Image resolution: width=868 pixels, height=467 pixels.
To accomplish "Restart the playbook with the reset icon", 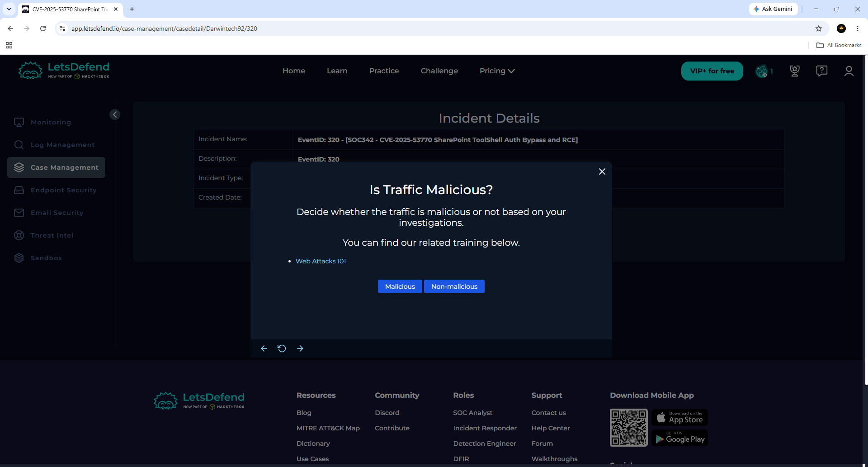I will coord(282,348).
